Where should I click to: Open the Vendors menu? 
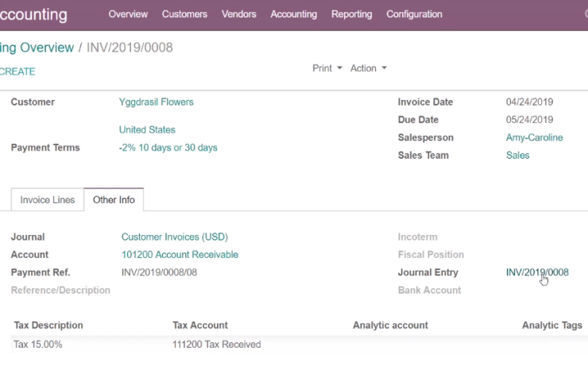pos(239,14)
